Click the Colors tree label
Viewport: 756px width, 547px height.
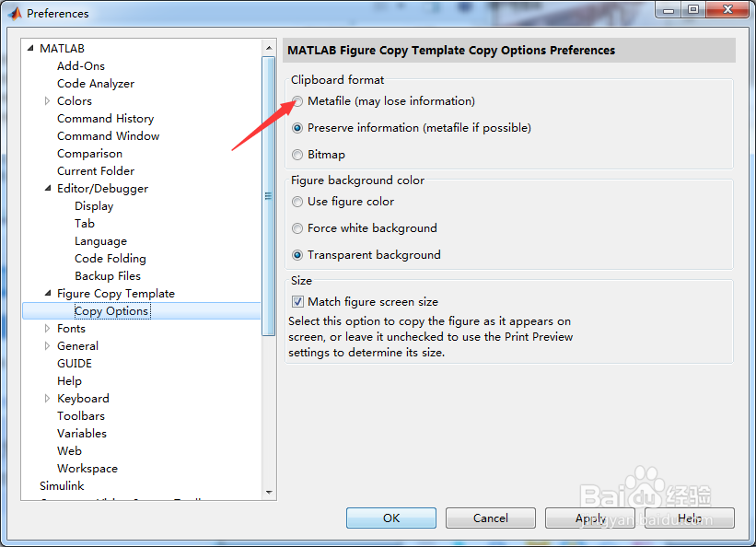point(75,100)
